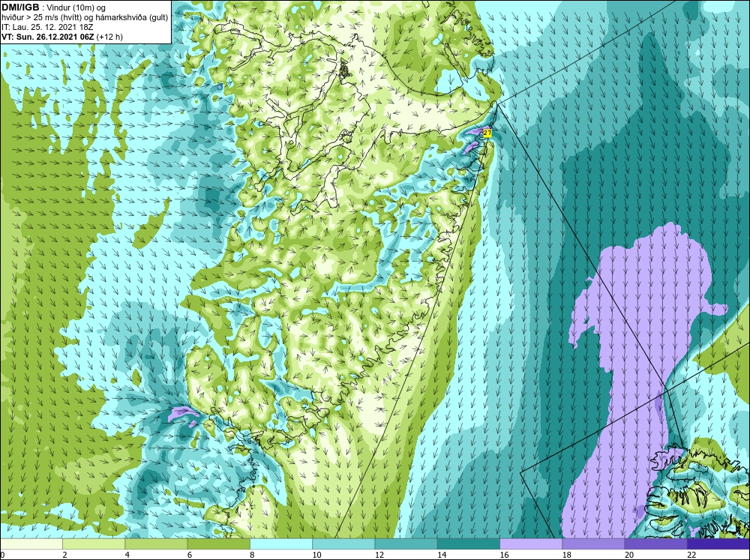
Task: Click the legend label '18'
Action: tap(567, 555)
